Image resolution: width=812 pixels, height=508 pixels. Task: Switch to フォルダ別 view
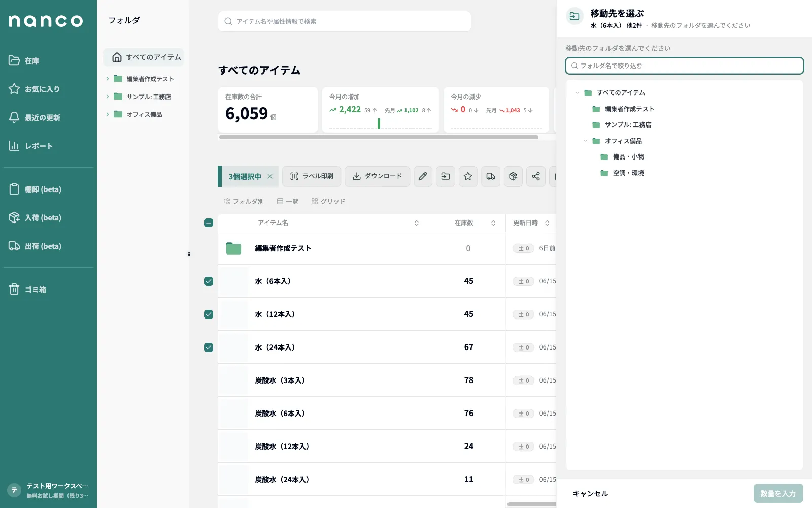pos(244,201)
